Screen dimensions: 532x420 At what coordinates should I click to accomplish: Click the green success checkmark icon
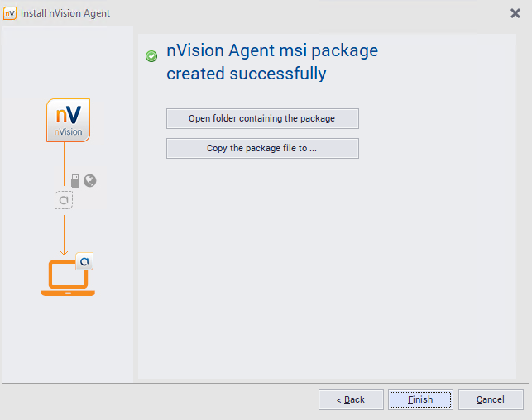(151, 56)
